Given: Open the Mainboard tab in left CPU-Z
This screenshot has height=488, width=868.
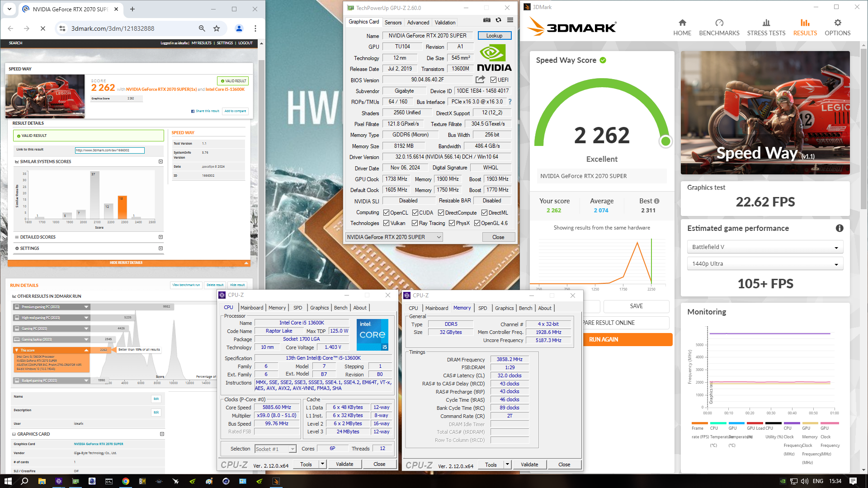Looking at the screenshot, I should (x=252, y=308).
